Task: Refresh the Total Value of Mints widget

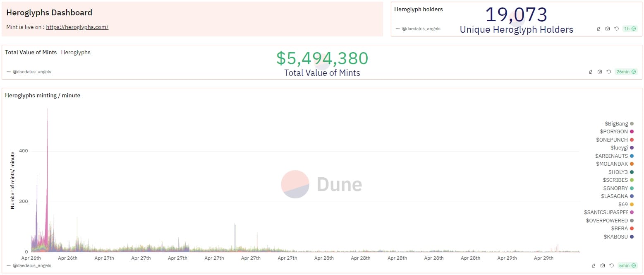Action: [608, 71]
